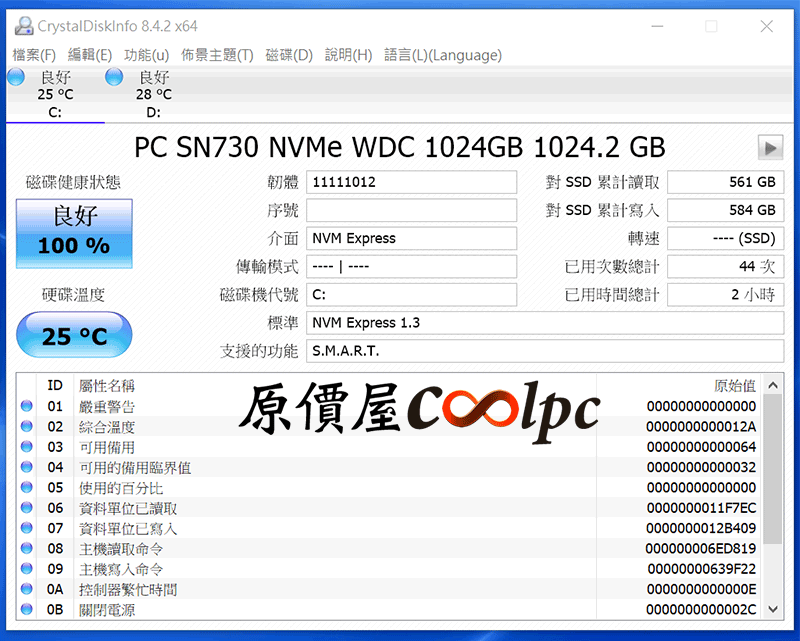The width and height of the screenshot is (800, 641).
Task: Click status dot for attribute 02 綜合溫度
Action: click(27, 427)
